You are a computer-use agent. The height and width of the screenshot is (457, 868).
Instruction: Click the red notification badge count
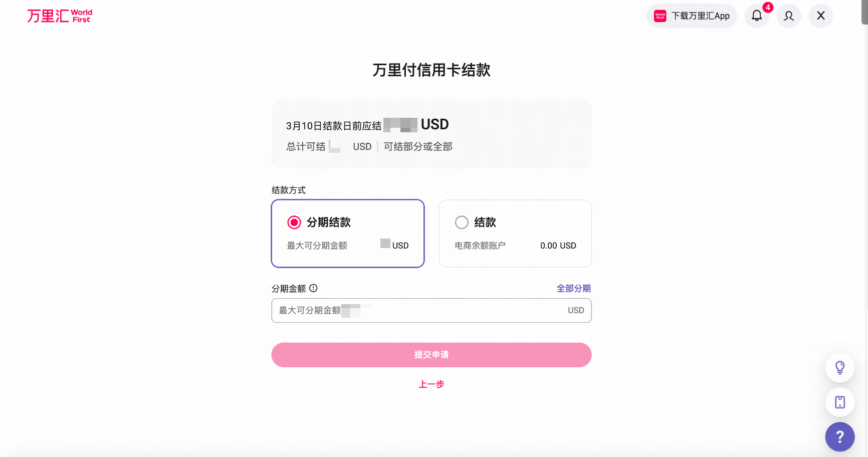click(767, 8)
